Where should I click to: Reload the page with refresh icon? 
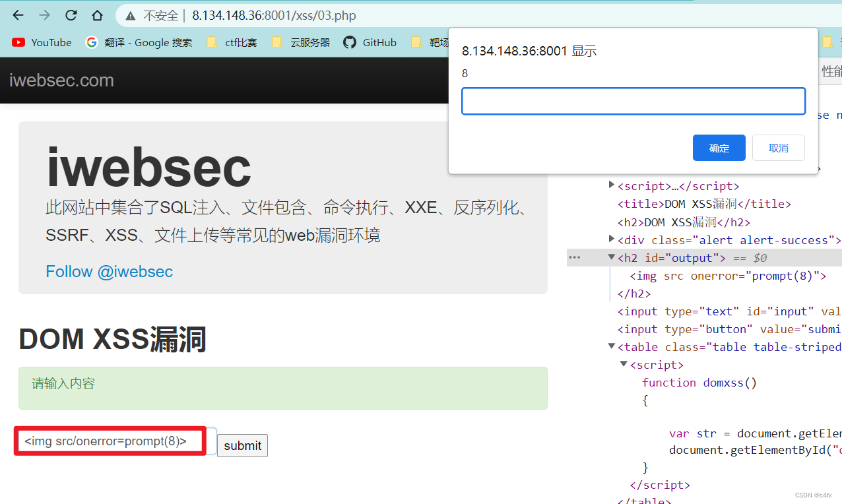[x=71, y=15]
